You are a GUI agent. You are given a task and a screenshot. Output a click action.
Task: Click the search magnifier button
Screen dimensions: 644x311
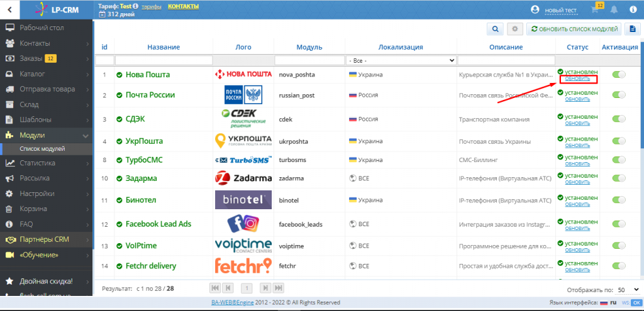[496, 29]
